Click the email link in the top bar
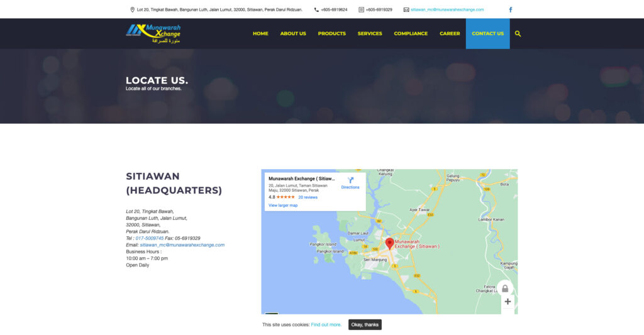Image resolution: width=644 pixels, height=335 pixels. tap(447, 9)
